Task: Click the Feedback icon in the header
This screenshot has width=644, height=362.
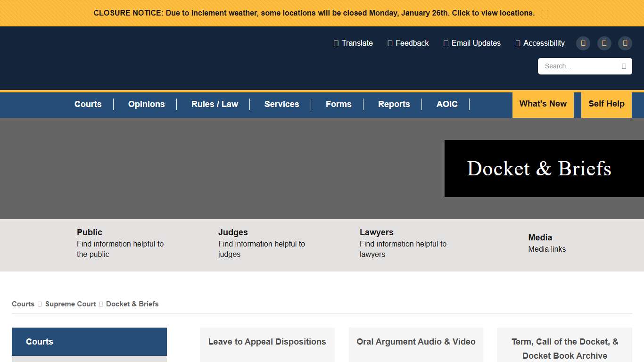Action: pyautogui.click(x=389, y=43)
